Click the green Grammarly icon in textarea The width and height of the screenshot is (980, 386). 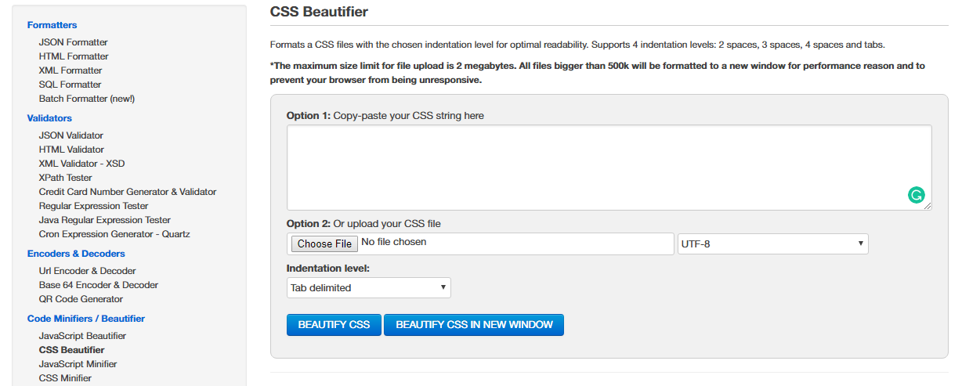click(916, 195)
